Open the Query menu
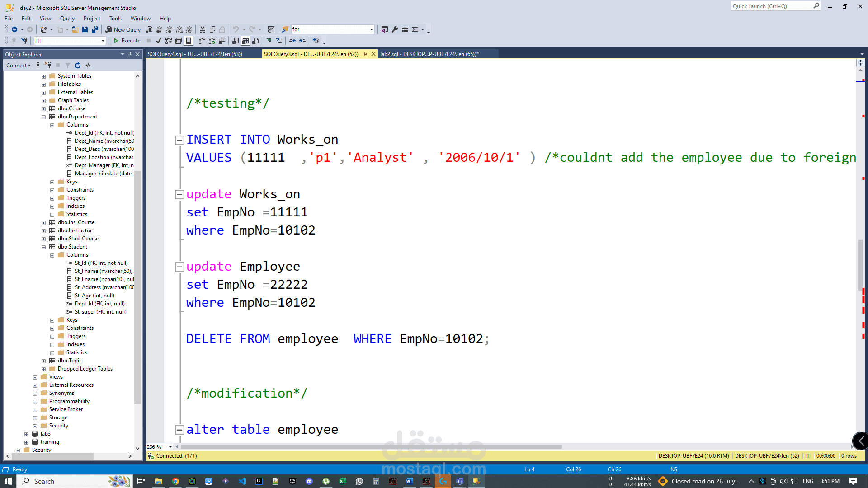 [x=67, y=19]
